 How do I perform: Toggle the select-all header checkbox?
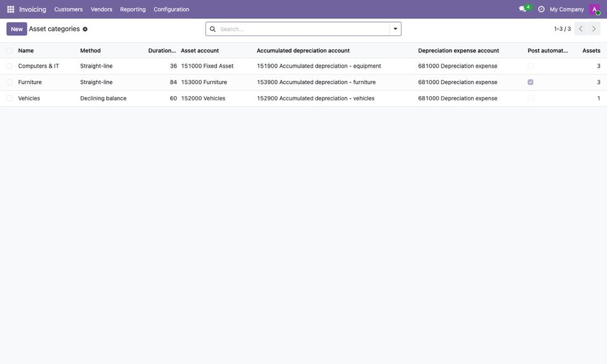pyautogui.click(x=9, y=51)
